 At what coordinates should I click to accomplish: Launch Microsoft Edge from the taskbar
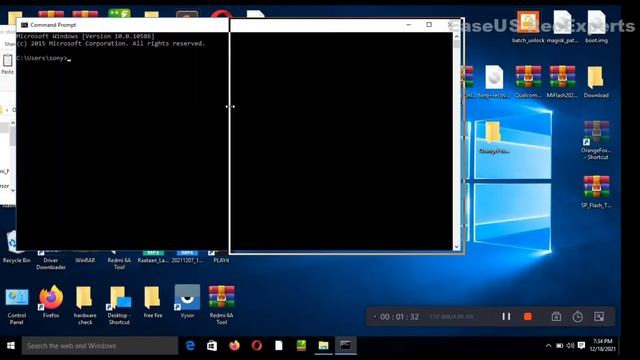(190, 346)
